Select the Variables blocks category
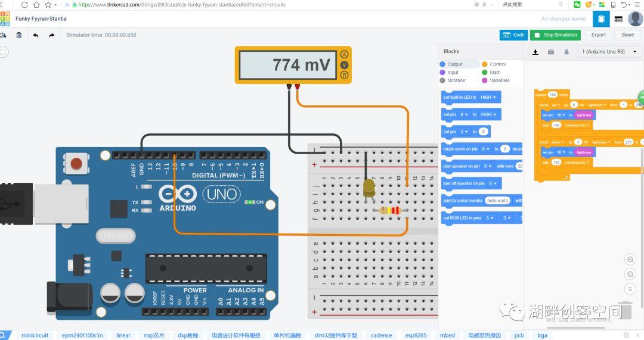This screenshot has width=644, height=340. click(496, 80)
